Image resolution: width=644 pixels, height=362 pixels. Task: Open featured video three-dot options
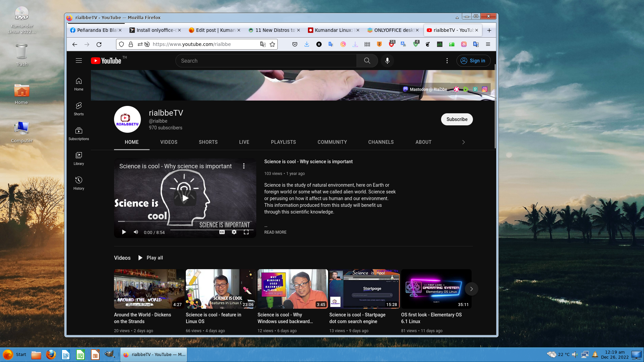244,166
